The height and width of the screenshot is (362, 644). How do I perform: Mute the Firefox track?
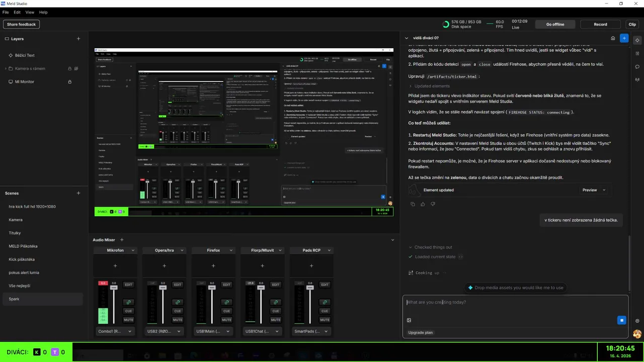226,320
